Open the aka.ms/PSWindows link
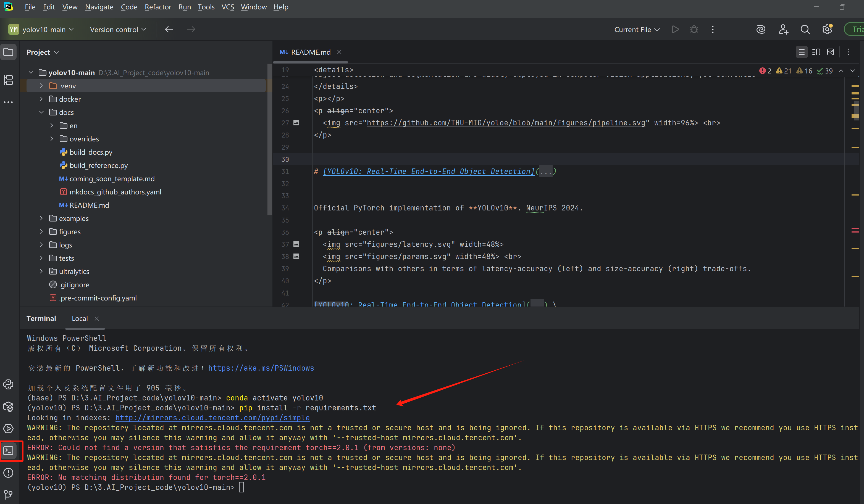This screenshot has height=504, width=864. (x=261, y=368)
